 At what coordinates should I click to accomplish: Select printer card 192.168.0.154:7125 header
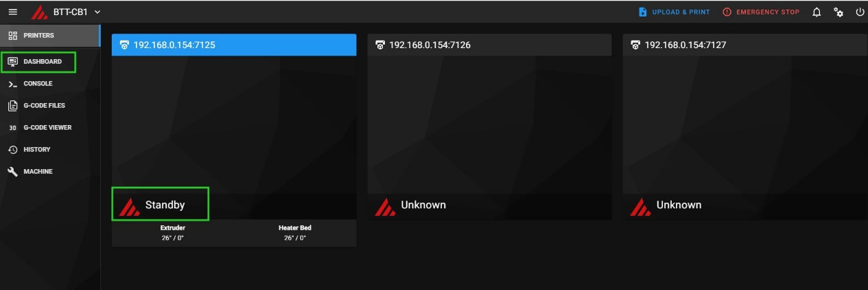[233, 45]
